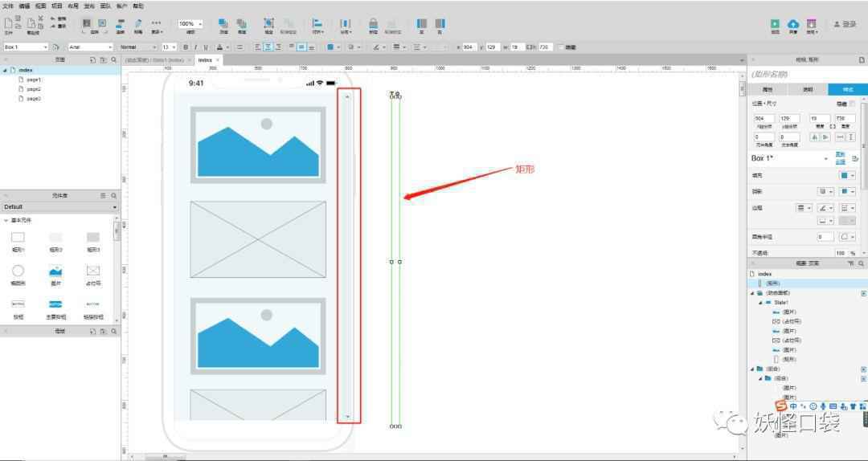Select the pen tool icon
Image resolution: width=868 pixels, height=461 pixels.
coord(138,23)
